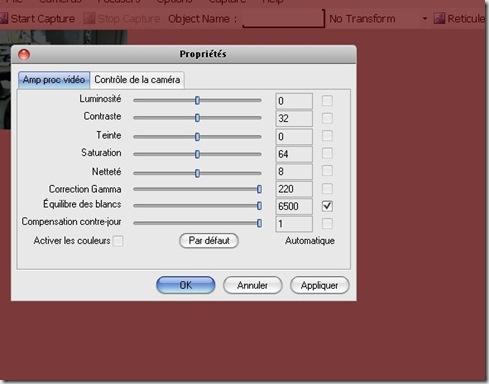This screenshot has height=384, width=489.
Task: Click the Stop Capture toolbar button
Action: click(122, 19)
